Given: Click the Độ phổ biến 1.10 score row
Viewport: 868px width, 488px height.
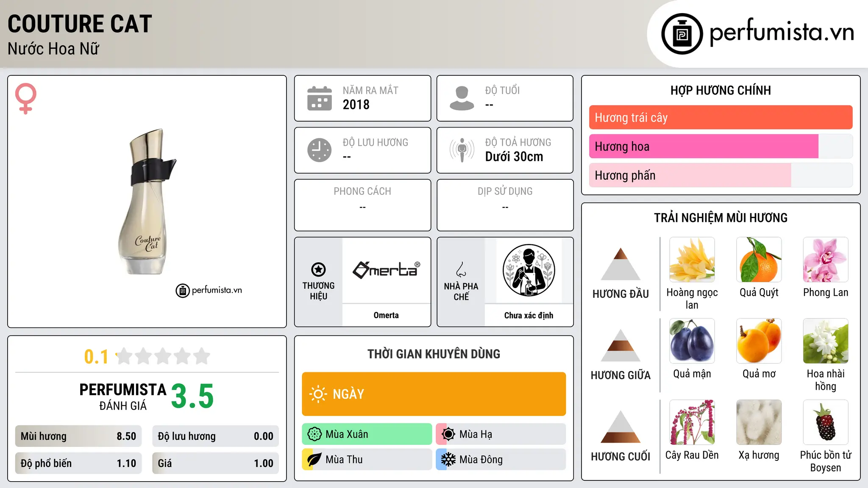Looking at the screenshot, I should 78,463.
